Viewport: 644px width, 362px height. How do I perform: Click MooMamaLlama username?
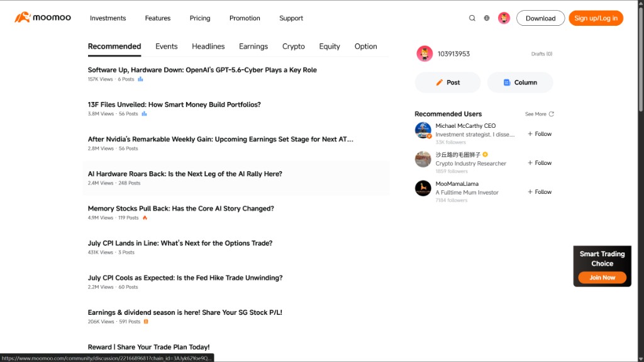457,184
